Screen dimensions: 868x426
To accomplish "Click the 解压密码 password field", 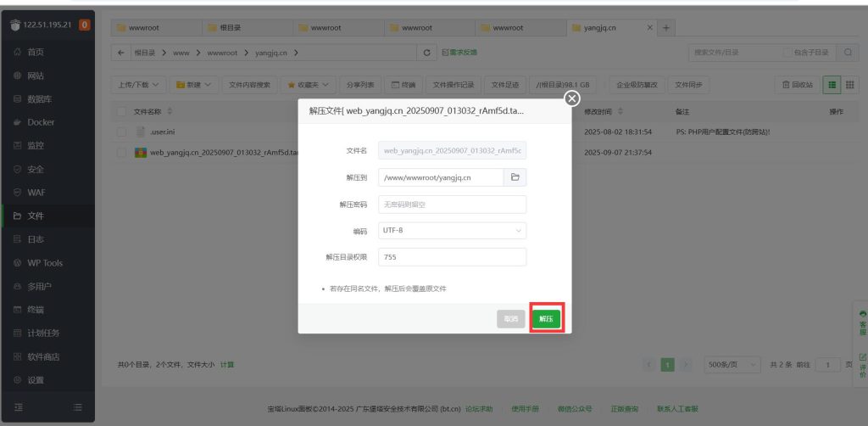I will [453, 205].
